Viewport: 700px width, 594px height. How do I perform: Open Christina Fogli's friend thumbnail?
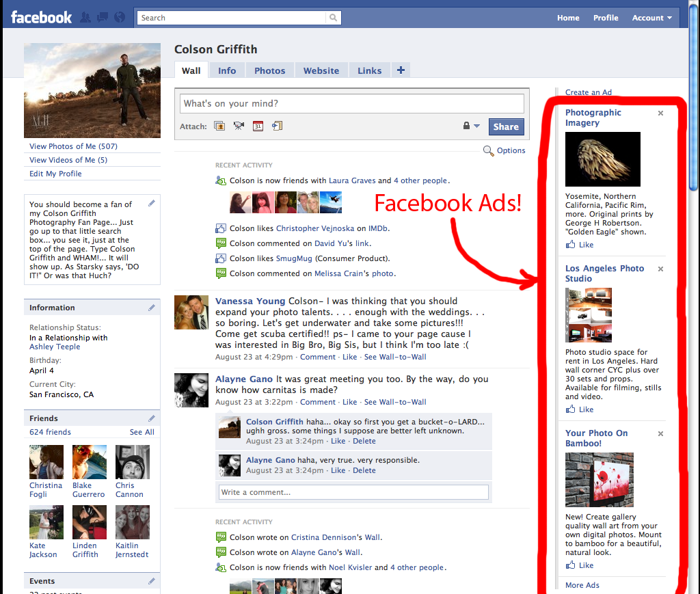click(46, 462)
